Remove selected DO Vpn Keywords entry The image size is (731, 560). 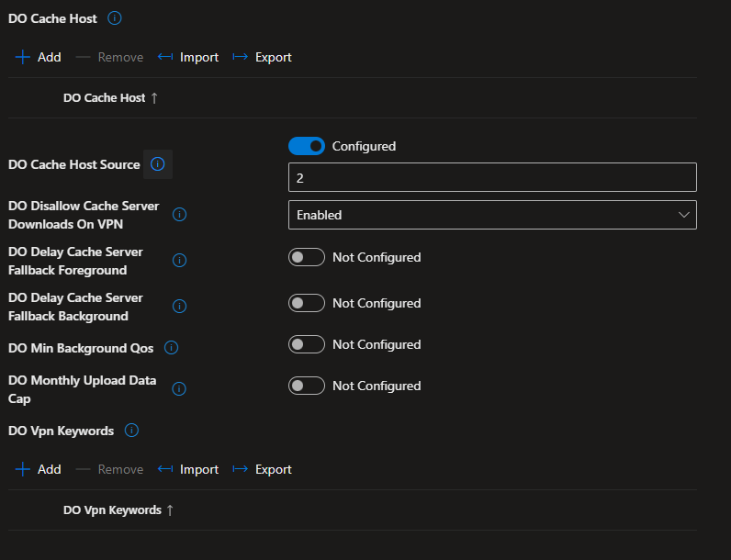click(109, 469)
